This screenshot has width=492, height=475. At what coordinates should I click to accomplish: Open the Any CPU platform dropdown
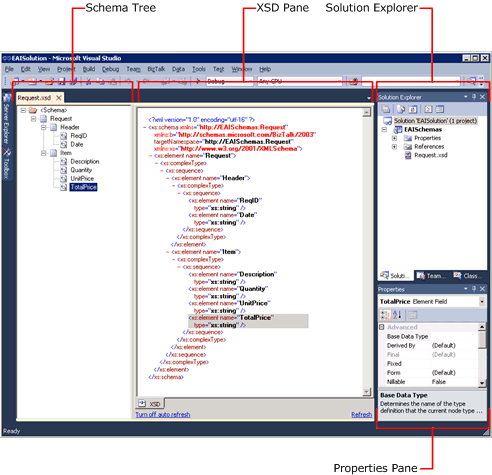coord(339,81)
